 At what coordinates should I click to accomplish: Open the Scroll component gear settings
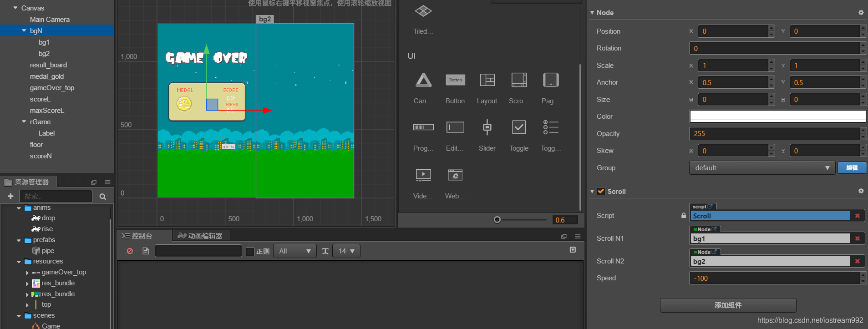pos(861,191)
